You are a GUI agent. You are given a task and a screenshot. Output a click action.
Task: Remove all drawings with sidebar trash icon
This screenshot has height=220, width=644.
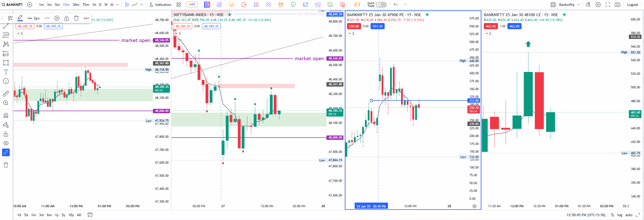tap(6, 165)
